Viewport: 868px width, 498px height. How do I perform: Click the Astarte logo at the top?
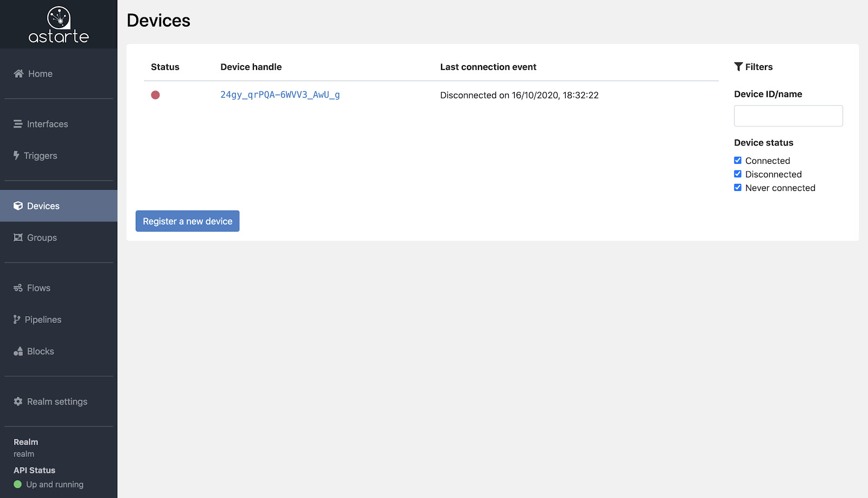(58, 24)
